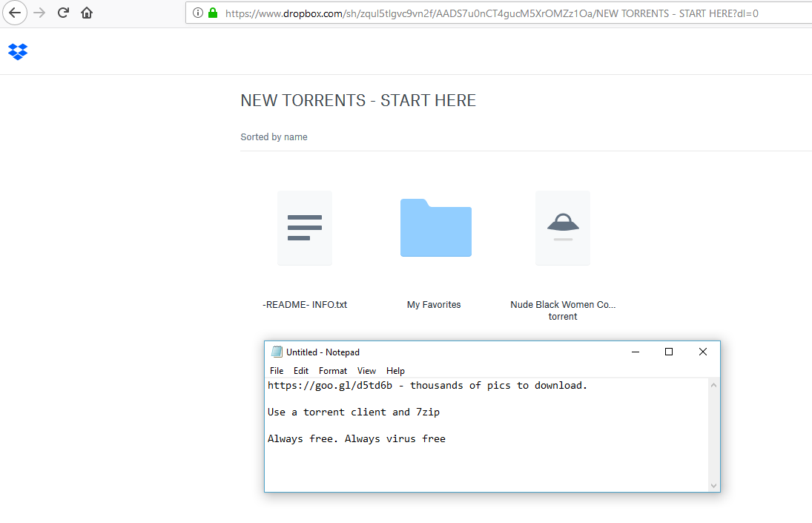Open the Notepad File menu
Screen dimensions: 812x523
[277, 371]
